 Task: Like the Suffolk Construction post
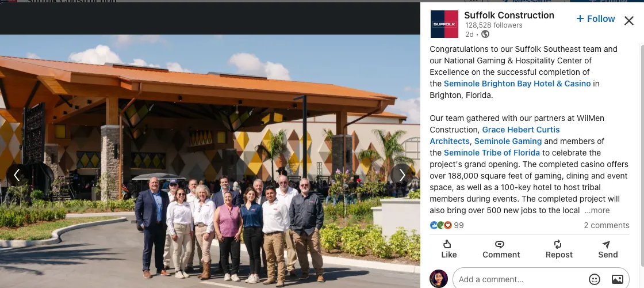coord(448,249)
